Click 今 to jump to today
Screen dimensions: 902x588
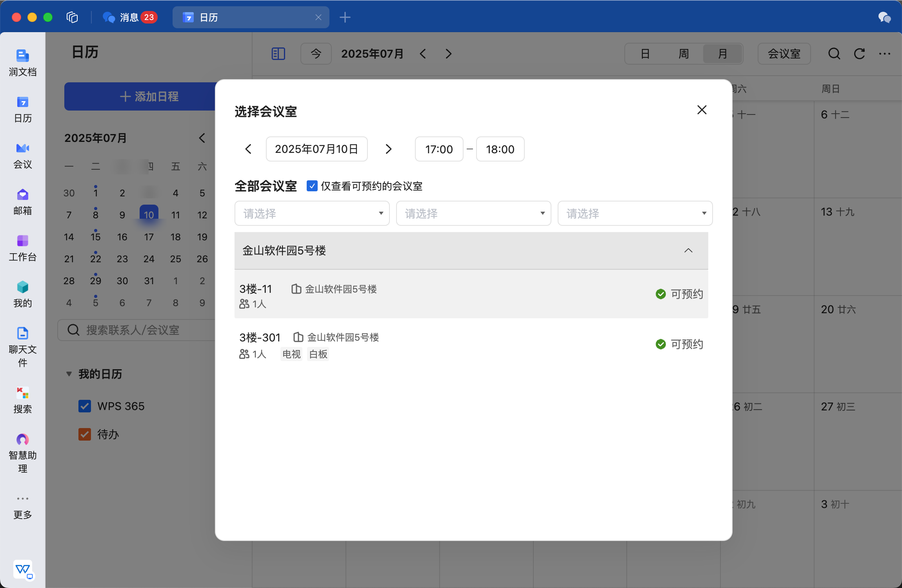[316, 54]
